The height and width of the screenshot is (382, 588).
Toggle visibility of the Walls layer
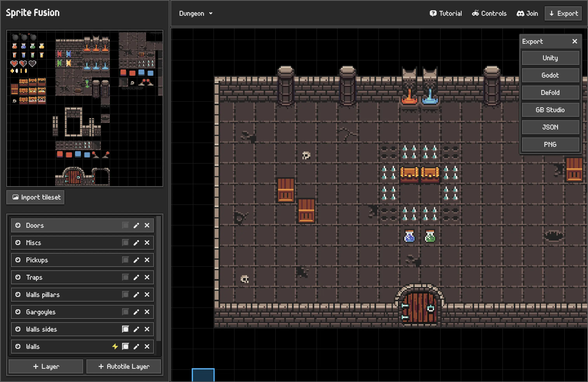point(18,346)
